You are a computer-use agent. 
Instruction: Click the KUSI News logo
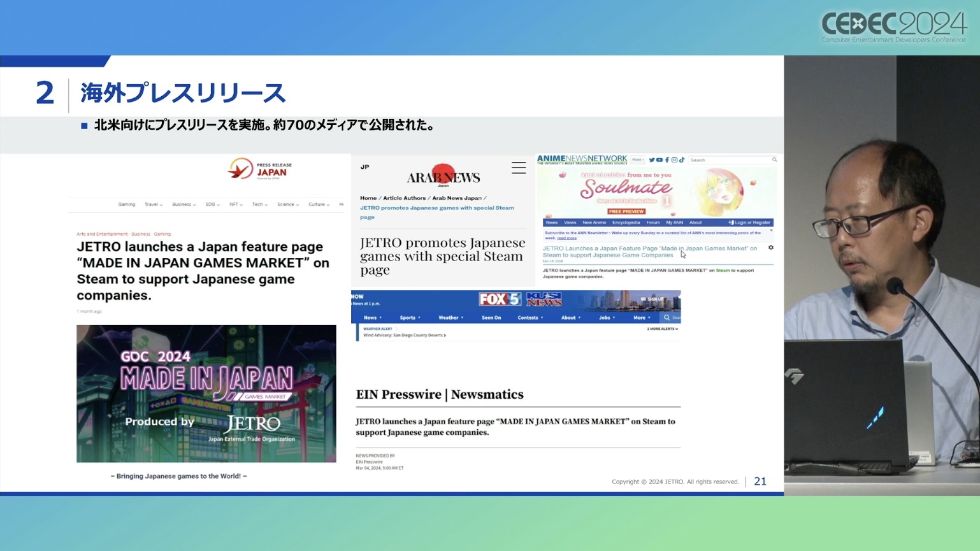click(544, 299)
